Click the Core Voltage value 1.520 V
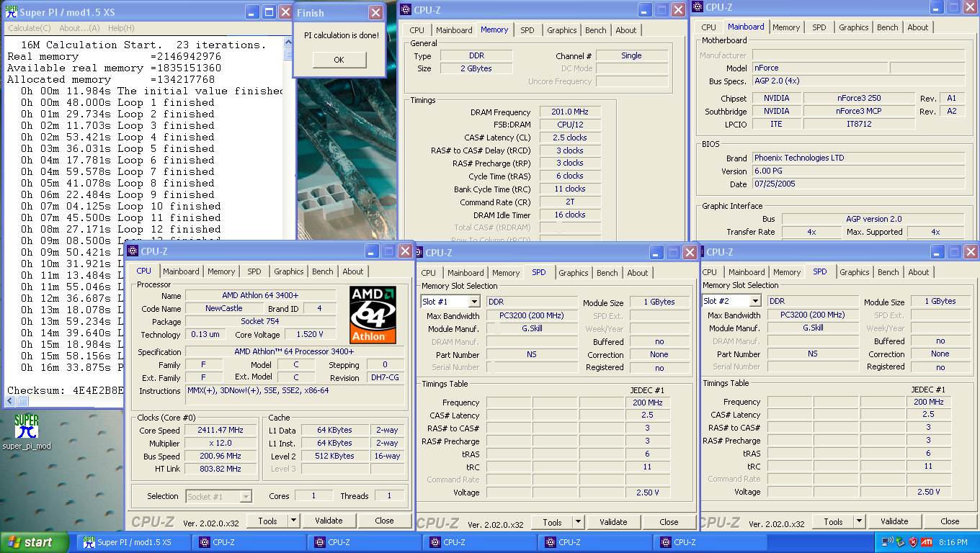Screen dimensions: 980x553 pos(310,335)
